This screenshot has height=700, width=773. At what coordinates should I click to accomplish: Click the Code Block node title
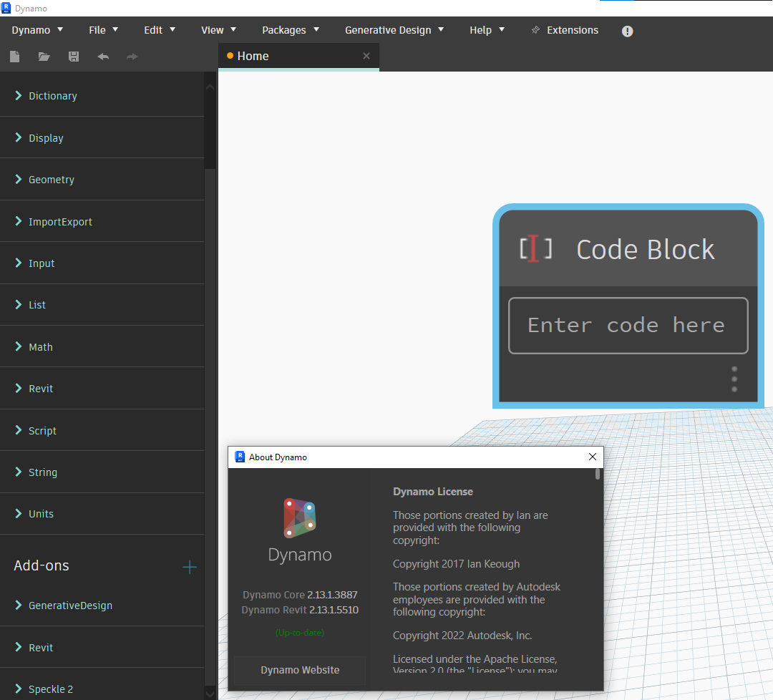(x=646, y=249)
